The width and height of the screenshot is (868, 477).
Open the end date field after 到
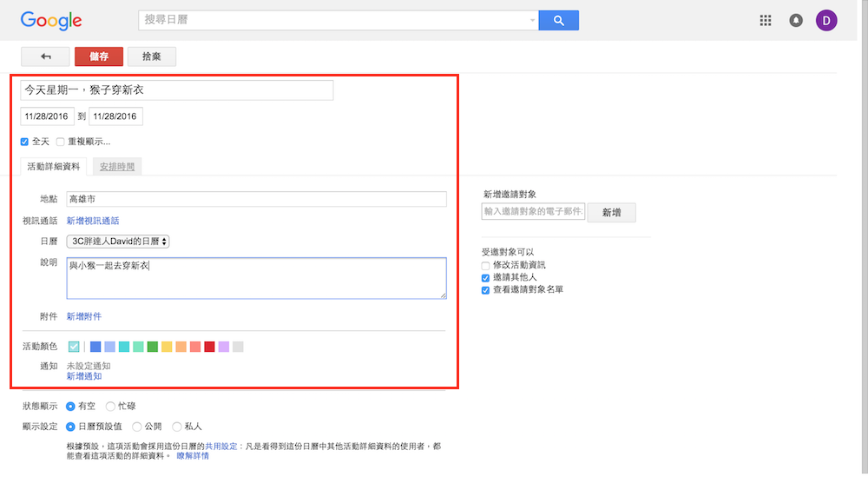(115, 116)
